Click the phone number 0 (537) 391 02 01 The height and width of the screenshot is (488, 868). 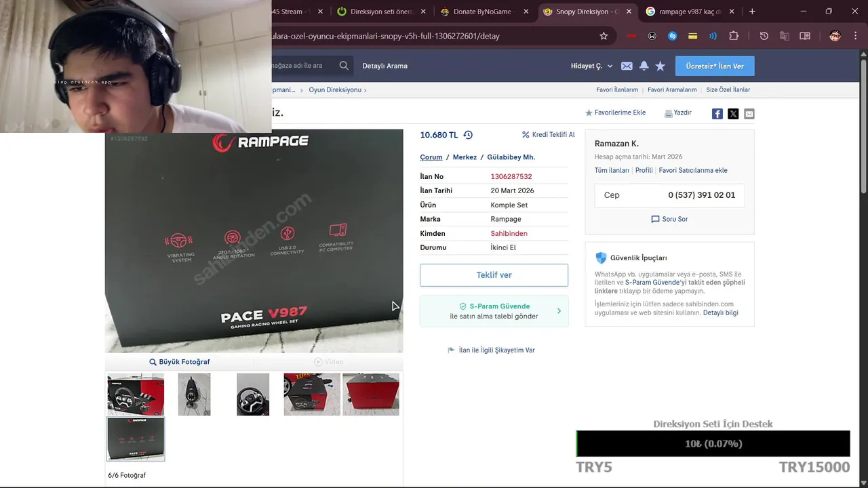click(x=701, y=195)
